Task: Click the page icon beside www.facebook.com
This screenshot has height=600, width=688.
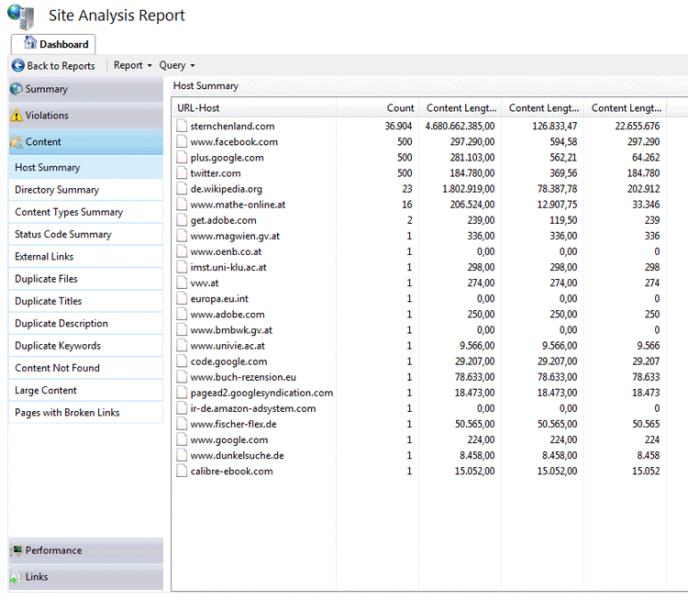Action: coord(182,142)
